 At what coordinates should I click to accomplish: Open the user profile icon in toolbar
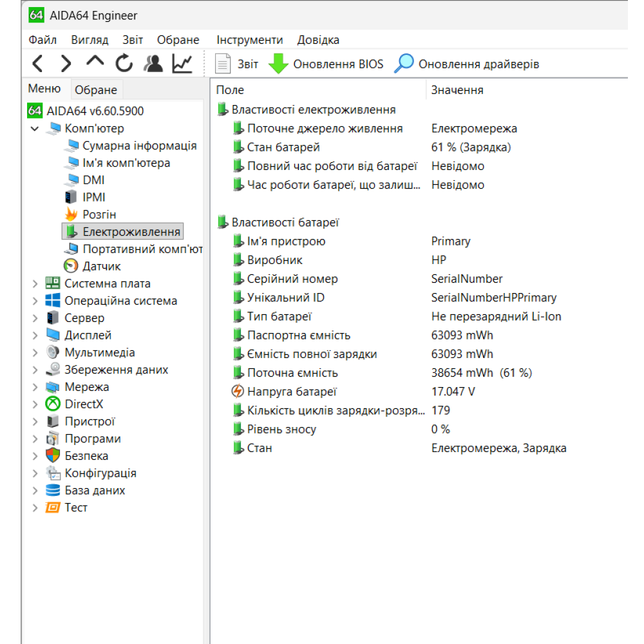point(153,64)
